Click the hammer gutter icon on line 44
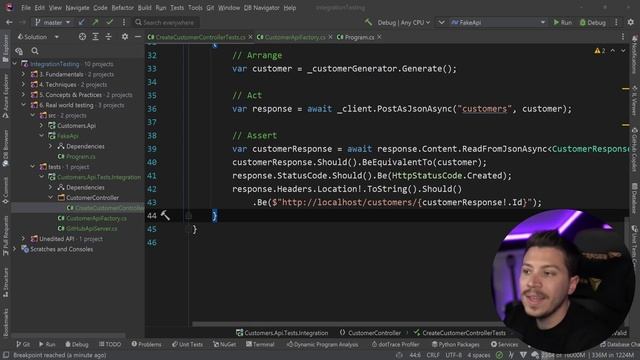 coord(165,216)
